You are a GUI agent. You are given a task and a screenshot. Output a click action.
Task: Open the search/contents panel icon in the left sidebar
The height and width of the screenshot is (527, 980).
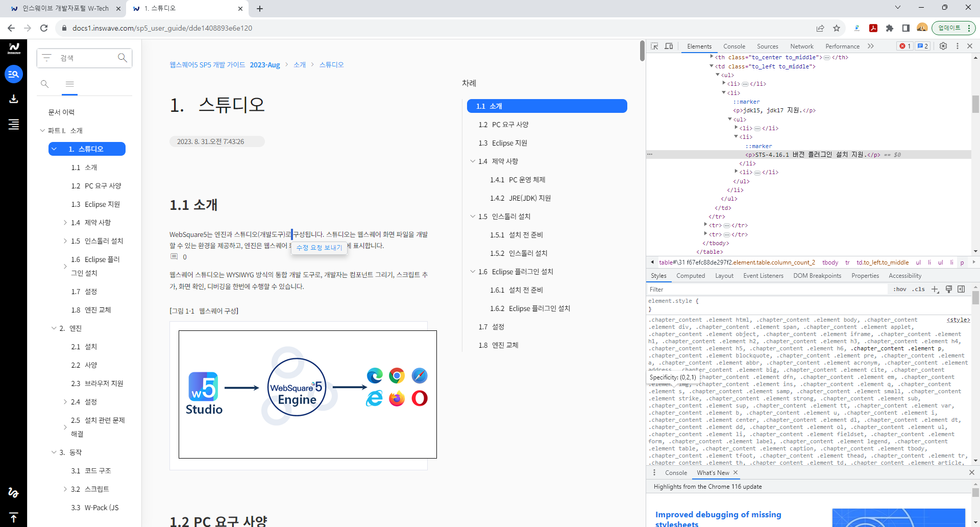(x=14, y=74)
